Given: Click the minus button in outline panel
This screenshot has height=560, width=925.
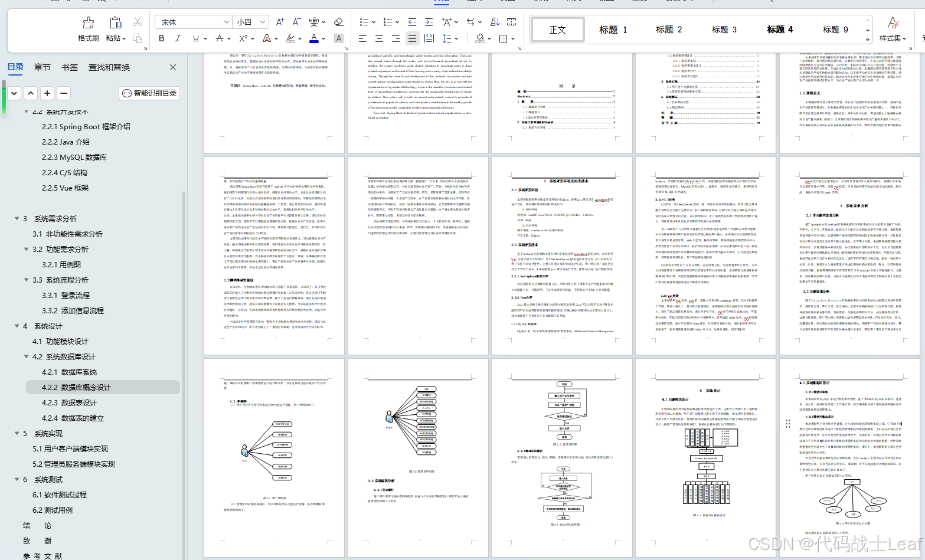Looking at the screenshot, I should pos(64,93).
